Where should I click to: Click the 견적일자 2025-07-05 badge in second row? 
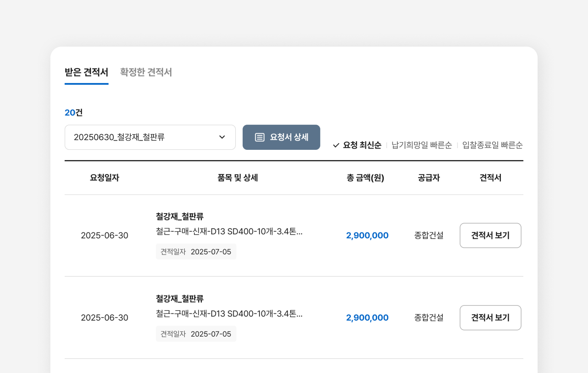tap(196, 334)
